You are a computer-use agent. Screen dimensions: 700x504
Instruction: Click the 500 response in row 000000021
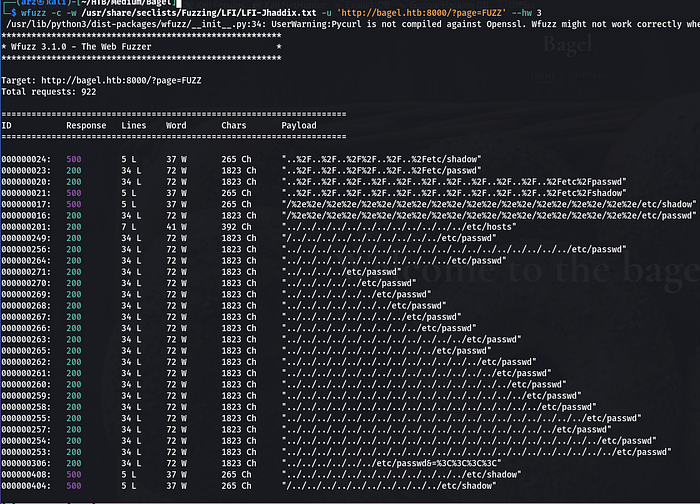(x=74, y=193)
